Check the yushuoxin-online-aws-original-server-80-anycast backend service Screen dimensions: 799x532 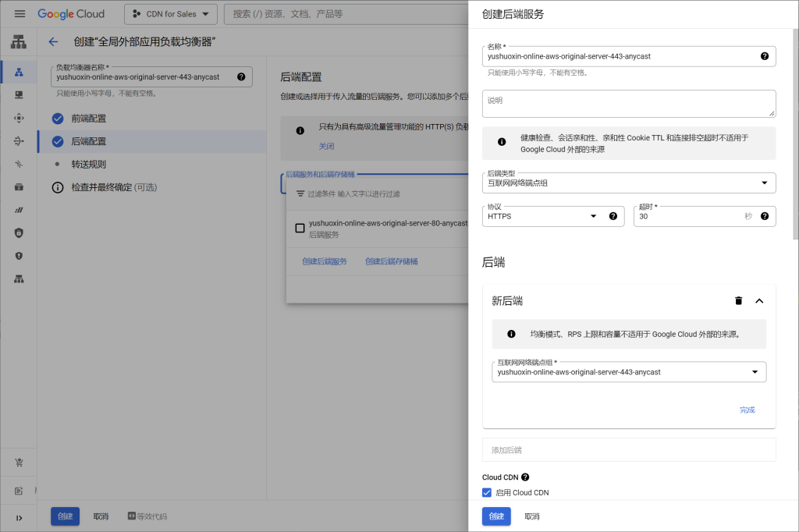click(x=300, y=229)
